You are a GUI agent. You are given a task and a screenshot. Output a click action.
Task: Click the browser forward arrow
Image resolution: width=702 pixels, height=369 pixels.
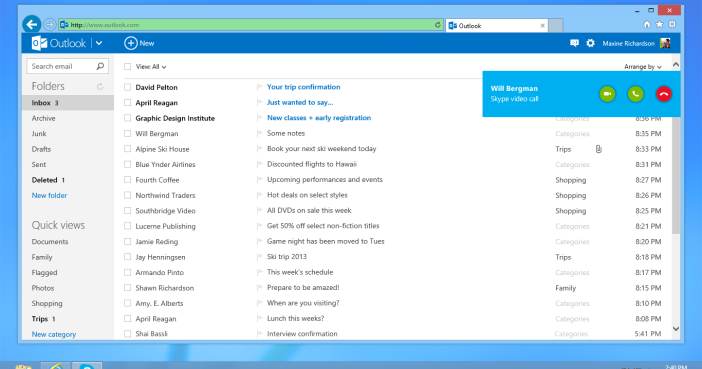[49, 25]
